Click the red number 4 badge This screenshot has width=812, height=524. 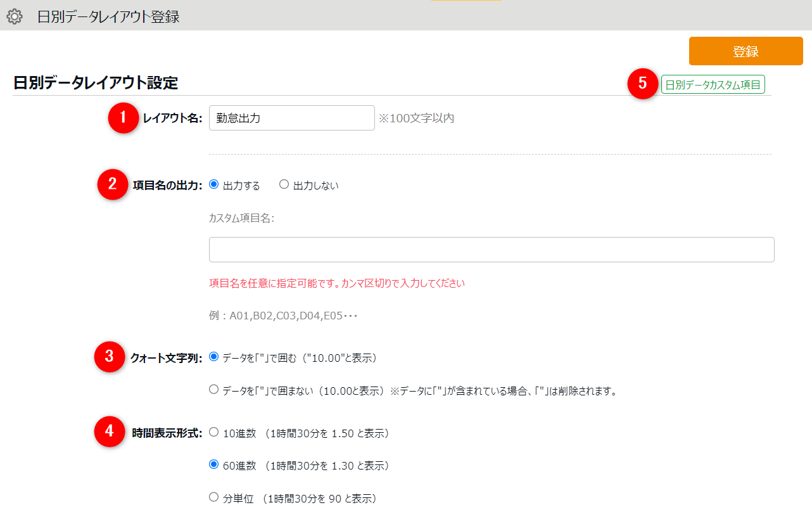tap(110, 431)
